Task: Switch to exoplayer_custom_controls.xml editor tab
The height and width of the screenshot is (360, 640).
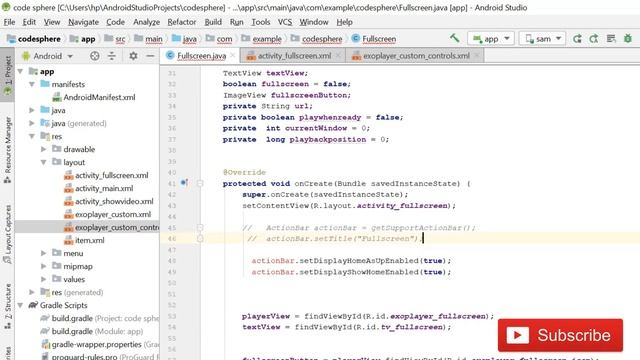Action: click(x=416, y=56)
